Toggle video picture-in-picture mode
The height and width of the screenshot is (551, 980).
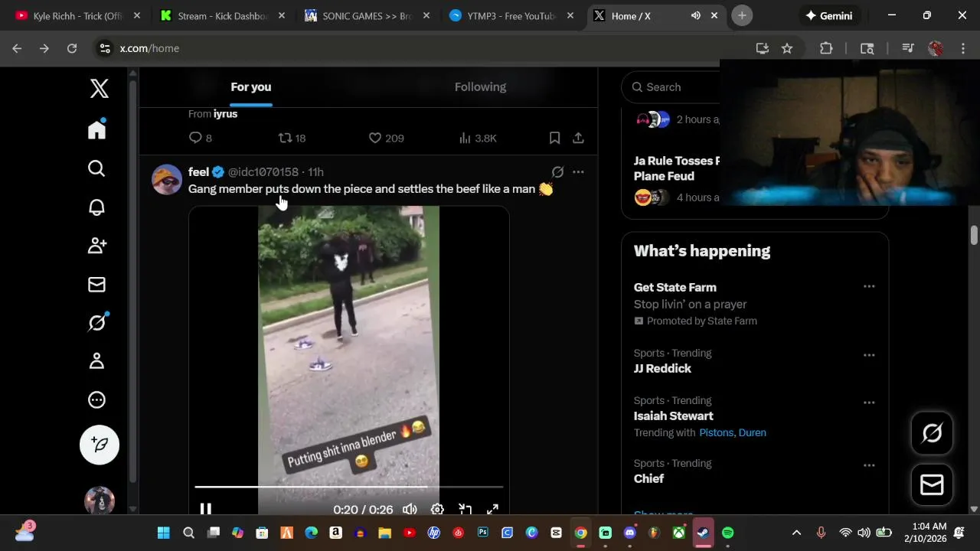465,509
